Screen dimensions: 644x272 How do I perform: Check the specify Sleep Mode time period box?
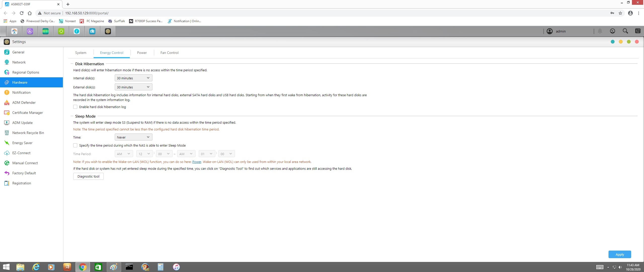(x=75, y=145)
